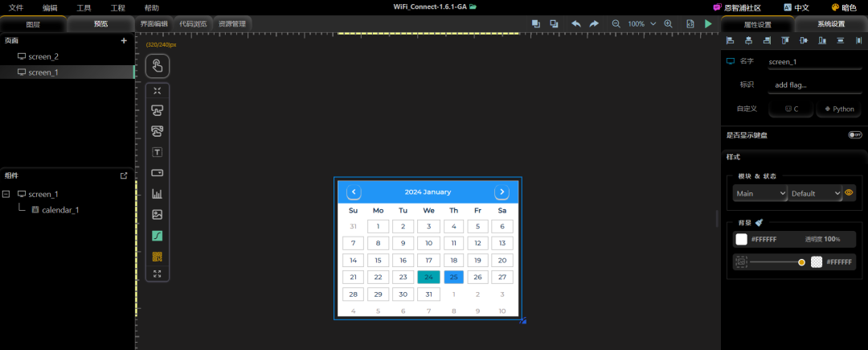Select the image widget icon
Screen dimensions: 868x350
click(x=158, y=214)
